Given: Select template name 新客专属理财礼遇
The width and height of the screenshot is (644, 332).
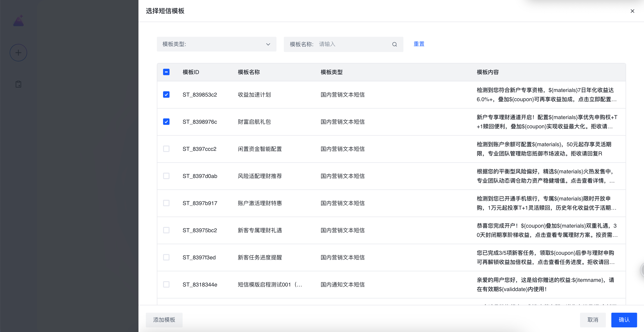Looking at the screenshot, I should click(260, 231).
